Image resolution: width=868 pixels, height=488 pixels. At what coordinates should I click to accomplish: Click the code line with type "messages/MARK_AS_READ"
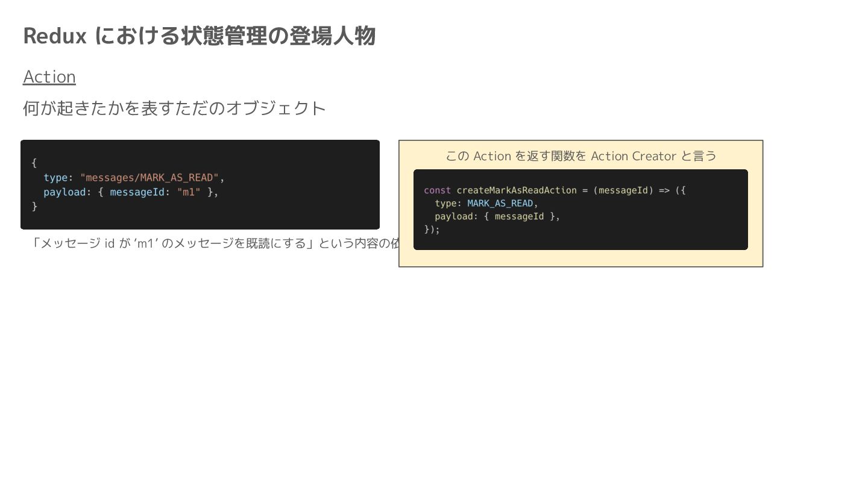[134, 178]
